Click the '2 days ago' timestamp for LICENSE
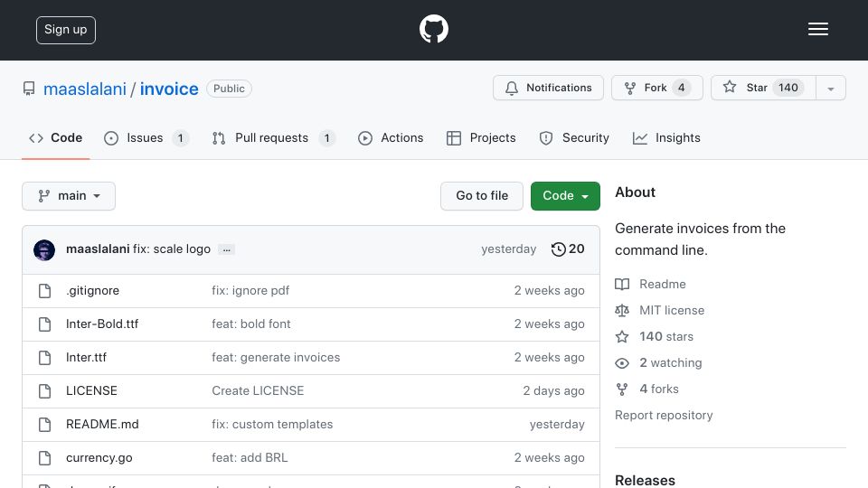 coord(553,390)
